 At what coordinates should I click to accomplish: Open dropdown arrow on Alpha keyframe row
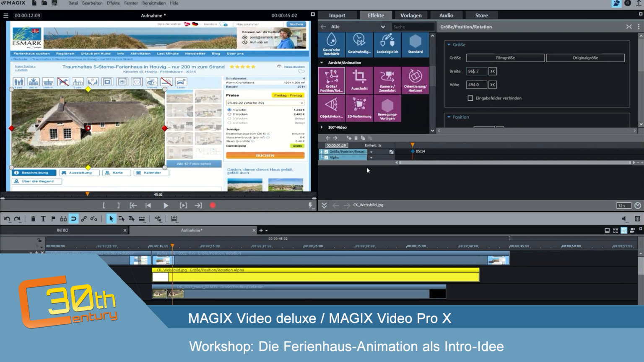pyautogui.click(x=371, y=158)
